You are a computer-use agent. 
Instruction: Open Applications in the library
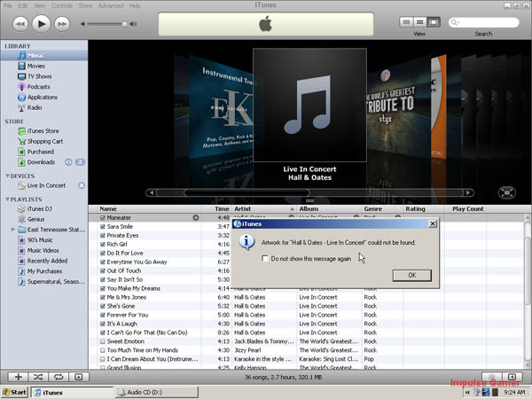click(x=42, y=97)
